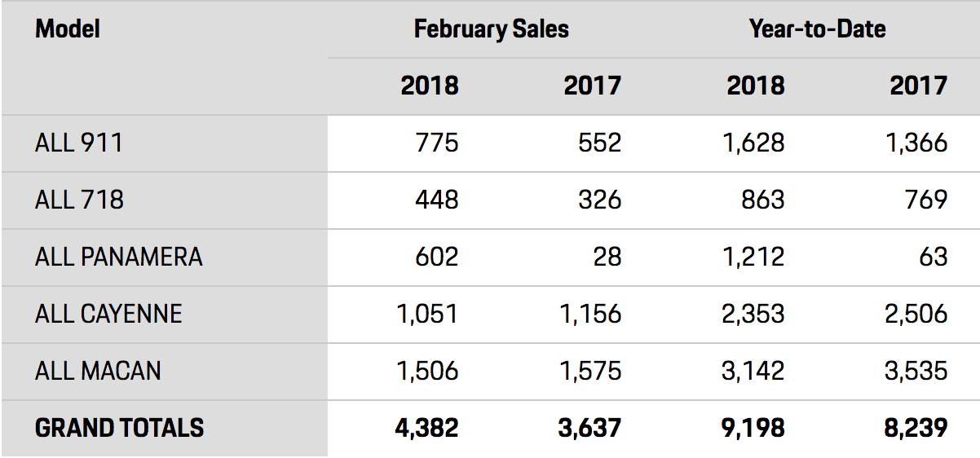
Task: Select the 63 Panamera year-to-date cell
Action: pyautogui.click(x=933, y=258)
